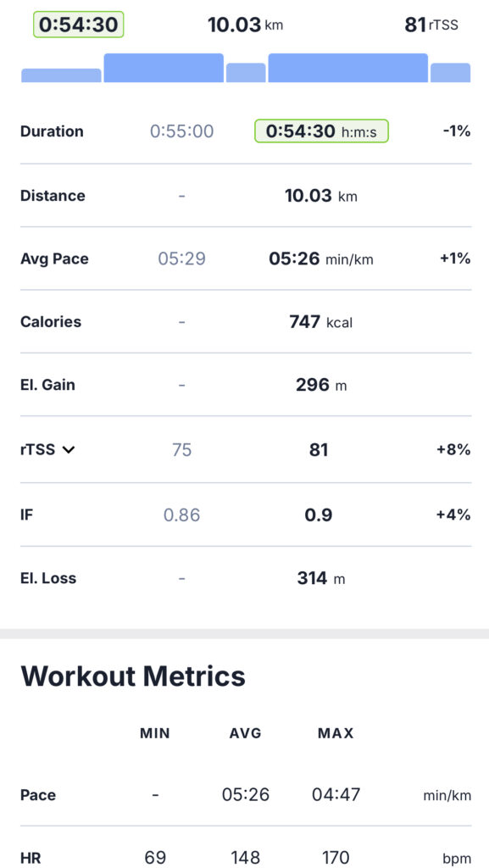The width and height of the screenshot is (489, 868).
Task: Tap the planned Avg Pace 05:29
Action: pyautogui.click(x=182, y=259)
